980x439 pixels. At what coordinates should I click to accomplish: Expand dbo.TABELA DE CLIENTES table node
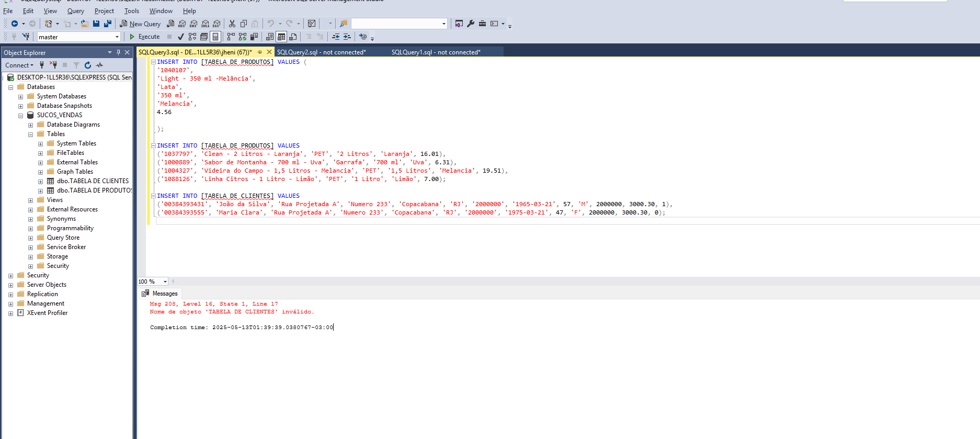pos(40,182)
